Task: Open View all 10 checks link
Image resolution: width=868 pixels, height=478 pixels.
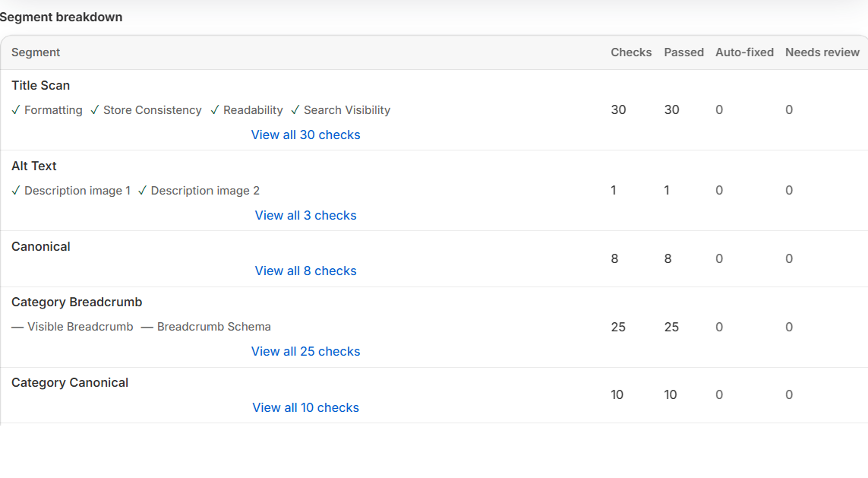Action: tap(305, 407)
